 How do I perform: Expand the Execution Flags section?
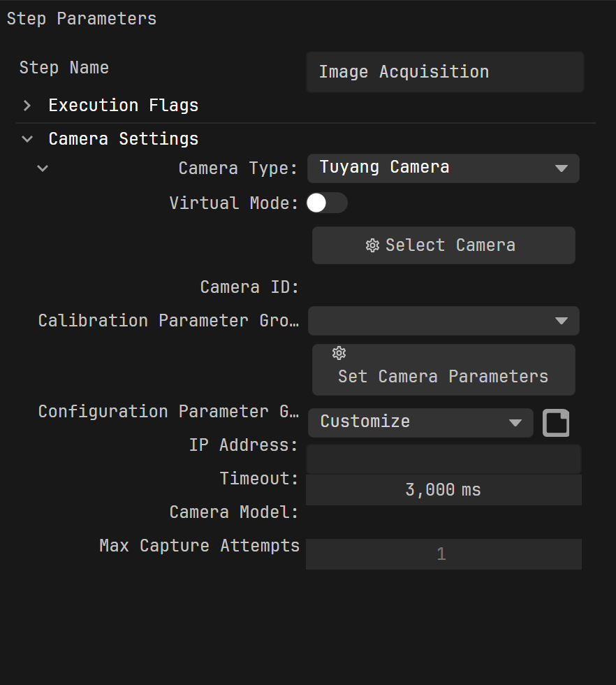(27, 106)
